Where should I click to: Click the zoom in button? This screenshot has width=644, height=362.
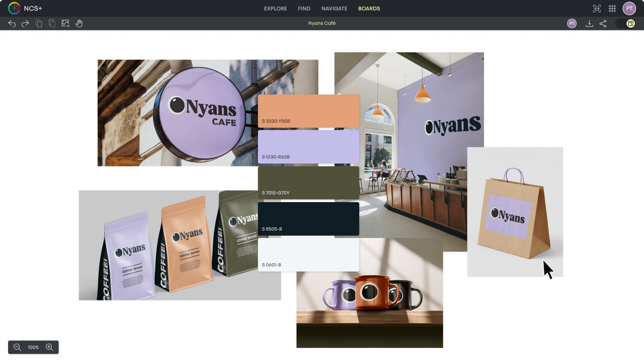[49, 347]
